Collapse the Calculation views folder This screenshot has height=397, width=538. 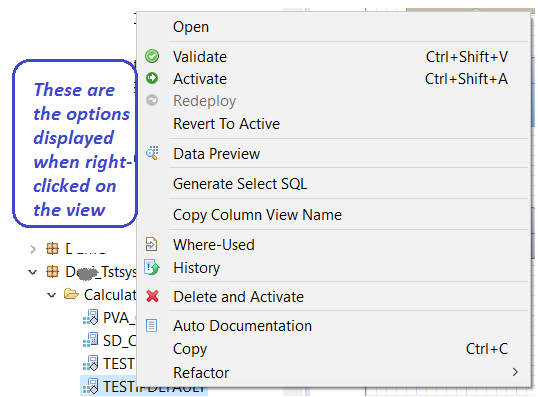coord(51,295)
